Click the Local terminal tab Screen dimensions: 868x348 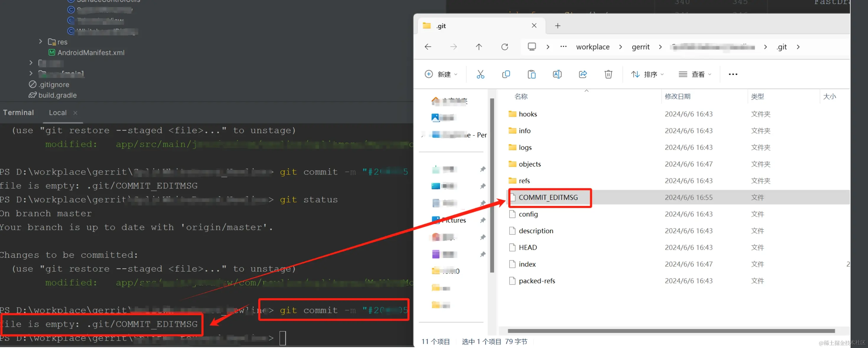point(58,112)
